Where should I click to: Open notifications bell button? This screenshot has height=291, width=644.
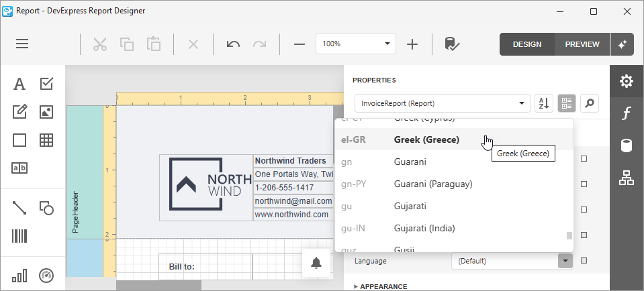coord(316,263)
